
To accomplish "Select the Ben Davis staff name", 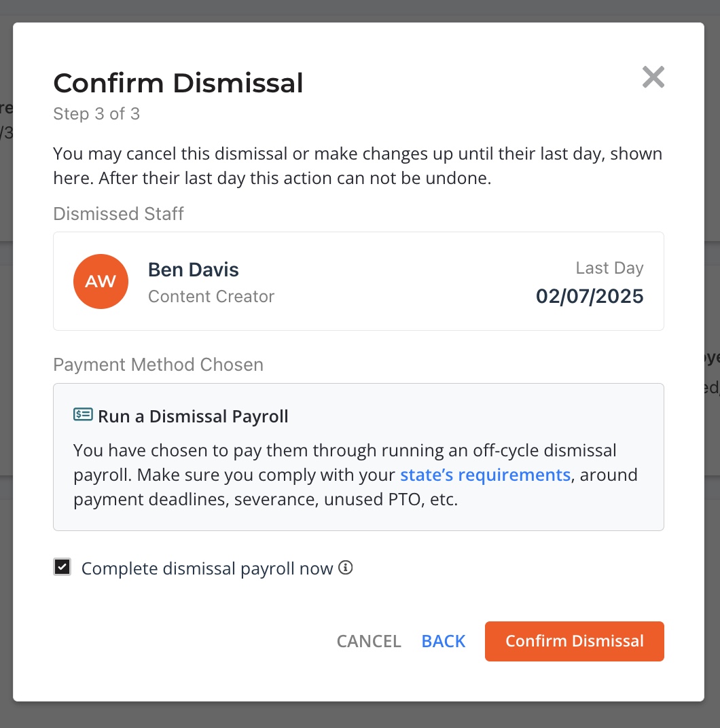I will [193, 270].
